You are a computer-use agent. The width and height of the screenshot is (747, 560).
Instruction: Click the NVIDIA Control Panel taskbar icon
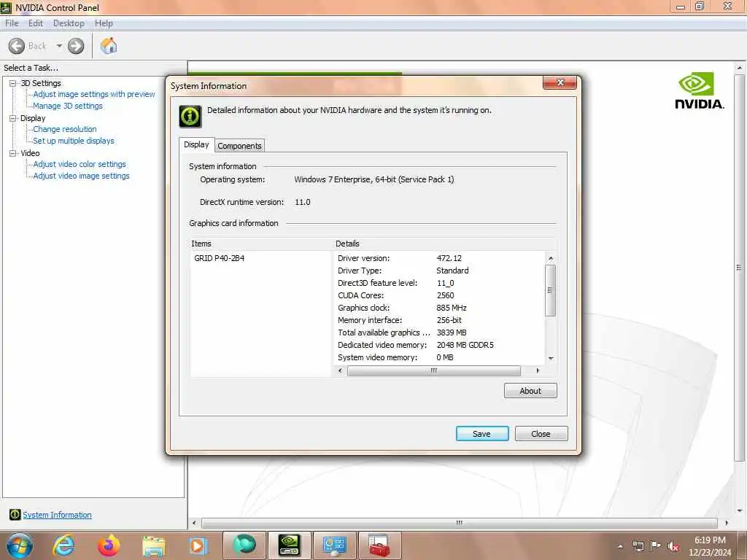click(x=289, y=545)
